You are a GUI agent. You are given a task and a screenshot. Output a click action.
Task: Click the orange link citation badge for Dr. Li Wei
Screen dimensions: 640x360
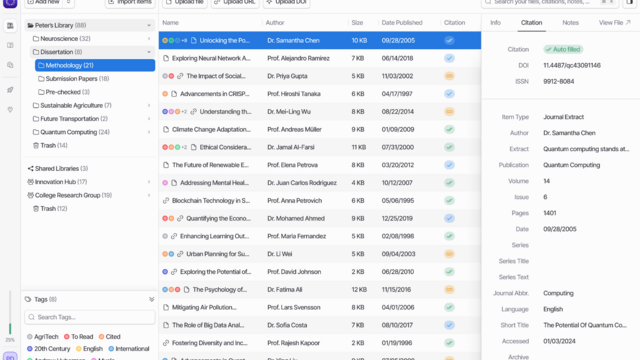[x=449, y=254]
